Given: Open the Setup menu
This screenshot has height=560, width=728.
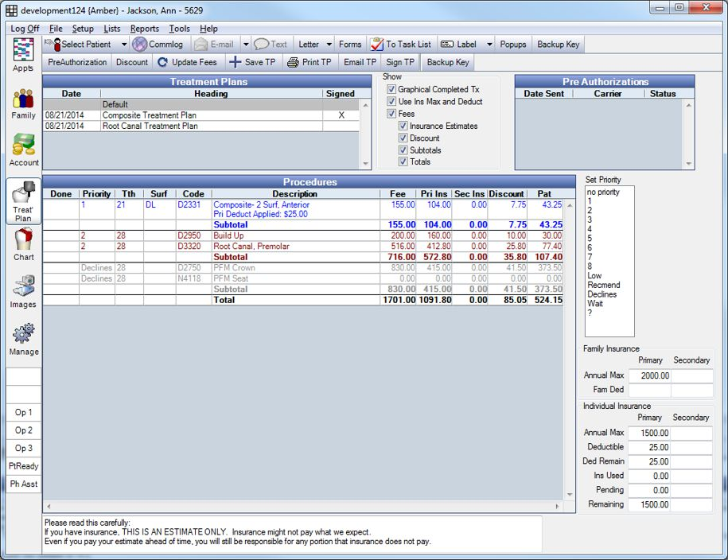Looking at the screenshot, I should tap(83, 28).
